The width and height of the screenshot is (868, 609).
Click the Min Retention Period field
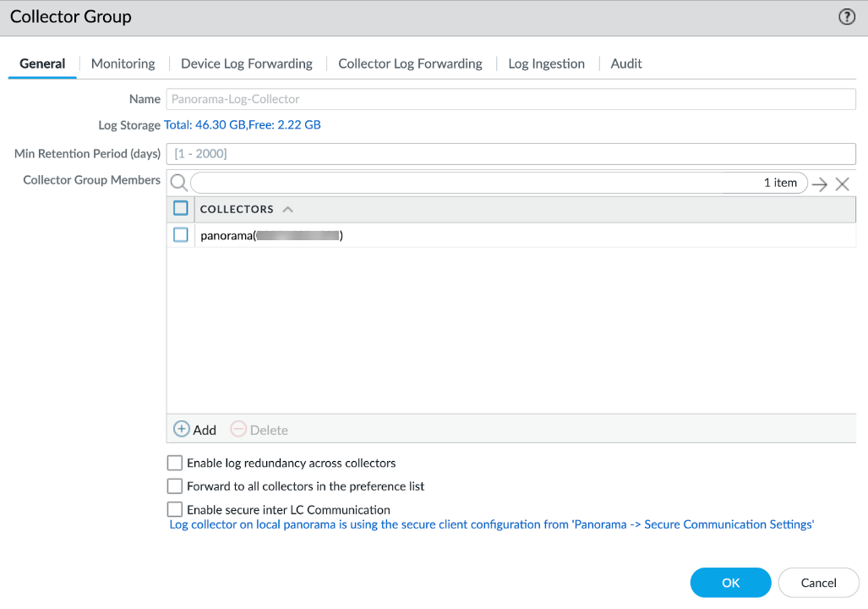tap(511, 154)
